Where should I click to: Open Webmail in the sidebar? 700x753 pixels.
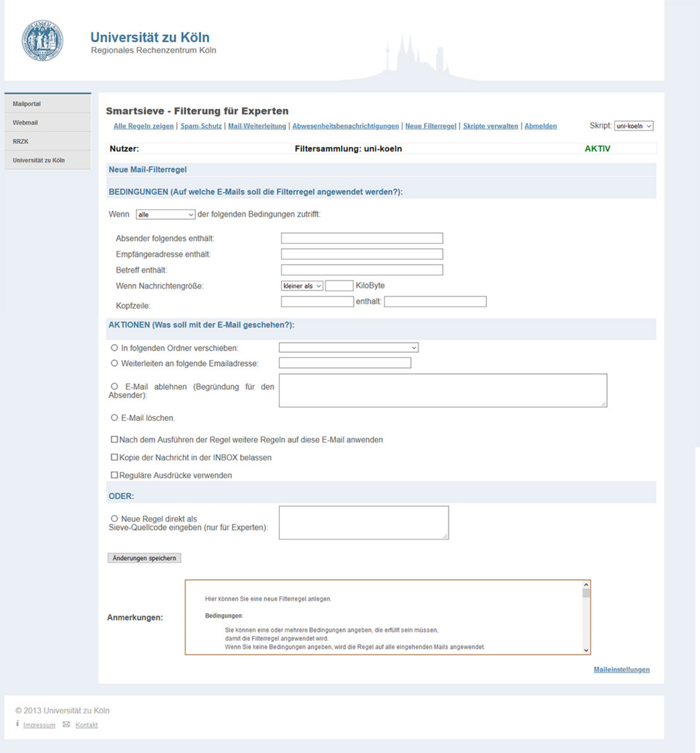point(48,123)
